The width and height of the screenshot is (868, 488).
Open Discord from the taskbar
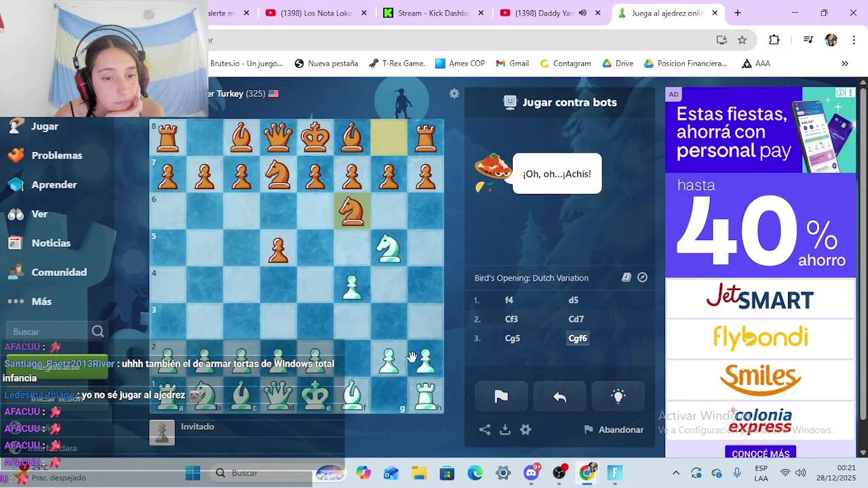click(x=532, y=472)
